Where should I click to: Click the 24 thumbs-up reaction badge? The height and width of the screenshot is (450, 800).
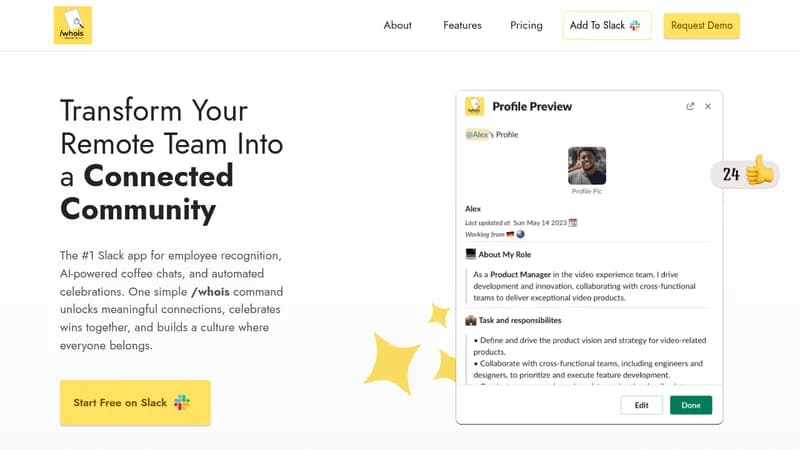click(745, 173)
